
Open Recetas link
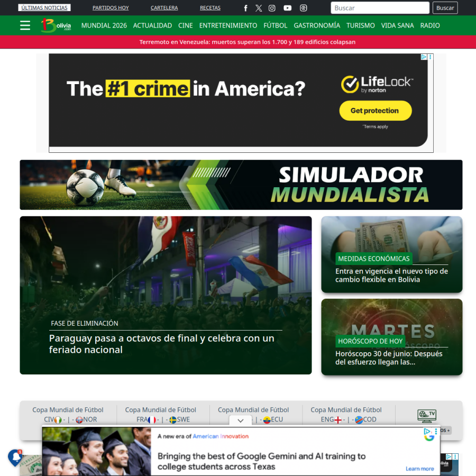210,8
